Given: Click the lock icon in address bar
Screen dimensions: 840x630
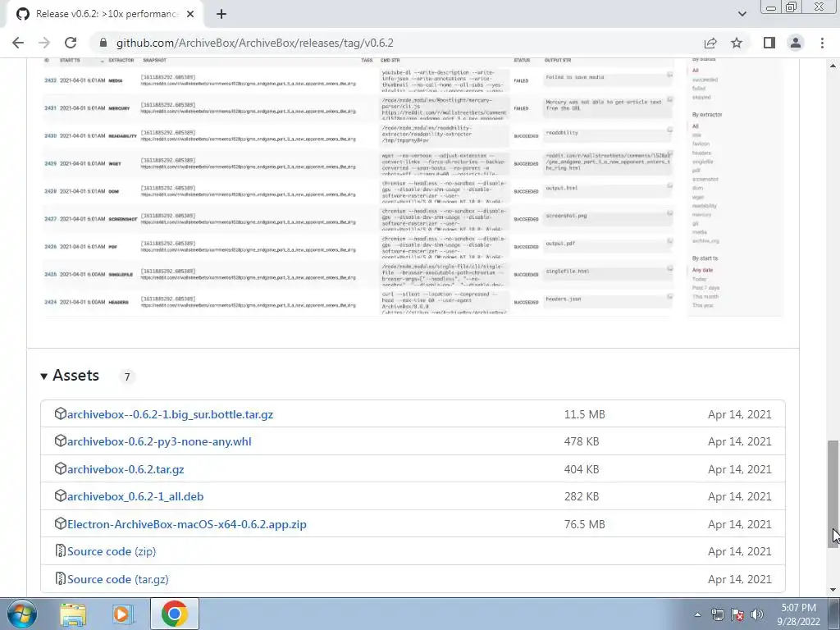Looking at the screenshot, I should coord(103,43).
